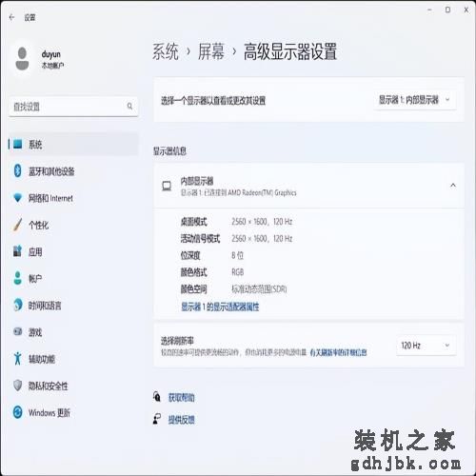Click the 隐私和安全性 shield icon
476x476 pixels.
(18, 386)
